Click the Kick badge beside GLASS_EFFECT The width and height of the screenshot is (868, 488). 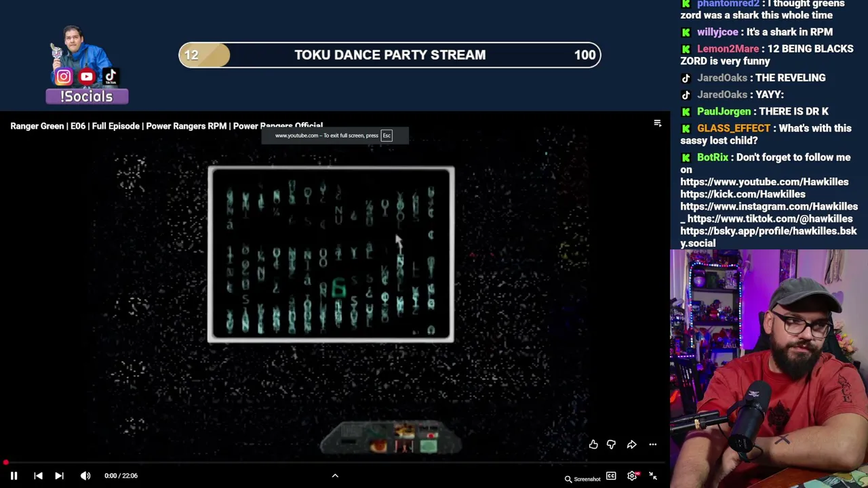[x=686, y=128]
